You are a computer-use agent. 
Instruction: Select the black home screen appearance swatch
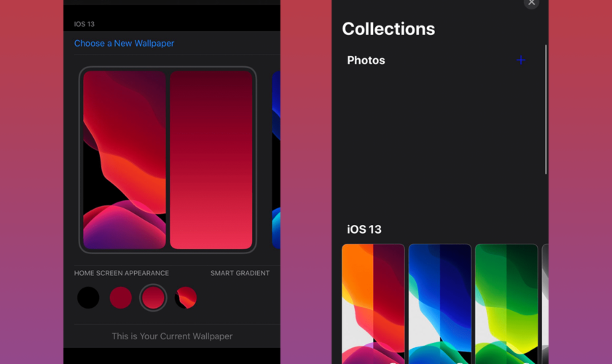tap(88, 298)
